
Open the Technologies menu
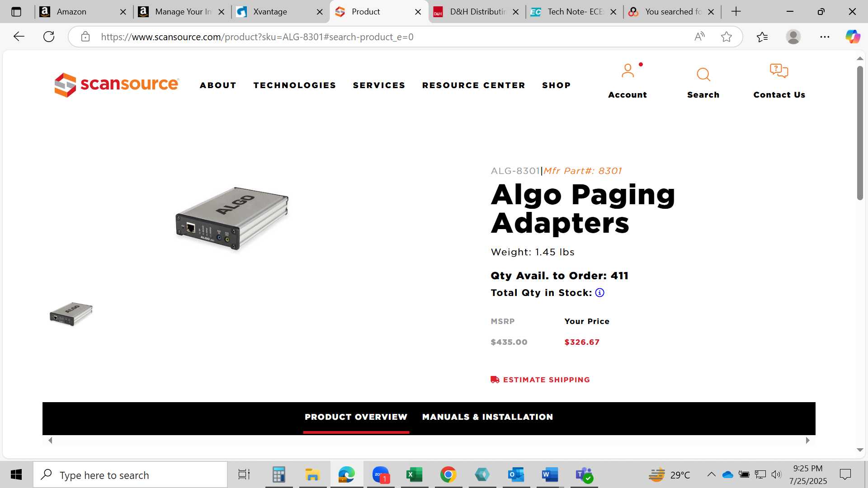(295, 85)
